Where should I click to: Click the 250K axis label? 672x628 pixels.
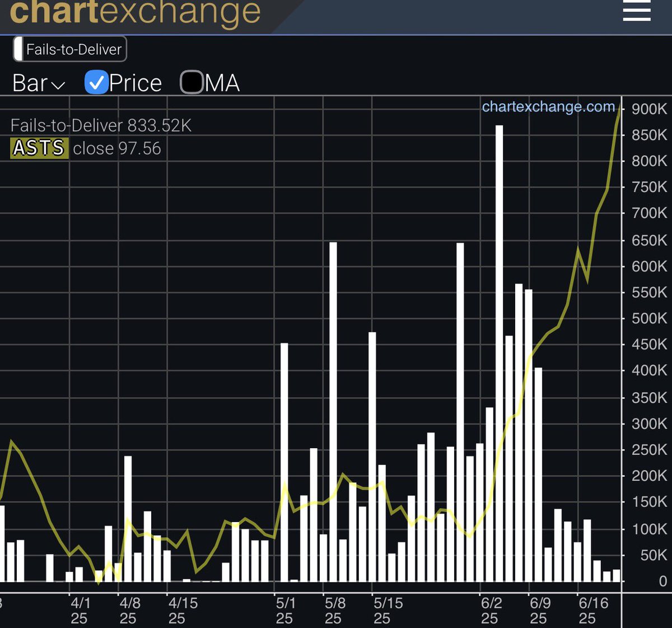(x=650, y=449)
